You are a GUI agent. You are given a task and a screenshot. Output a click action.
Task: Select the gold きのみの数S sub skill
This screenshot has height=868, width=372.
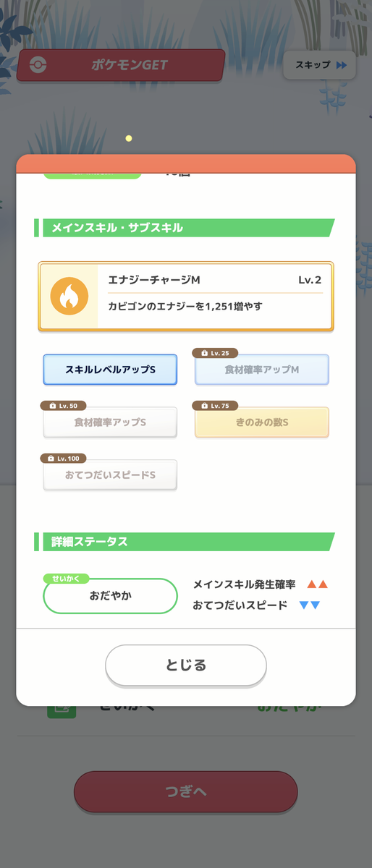point(262,422)
